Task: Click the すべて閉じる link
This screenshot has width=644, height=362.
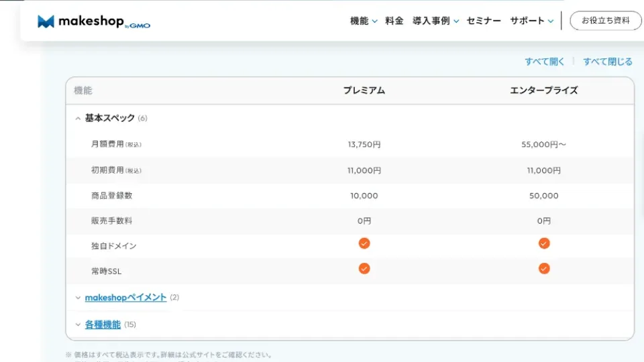Action: click(x=608, y=62)
